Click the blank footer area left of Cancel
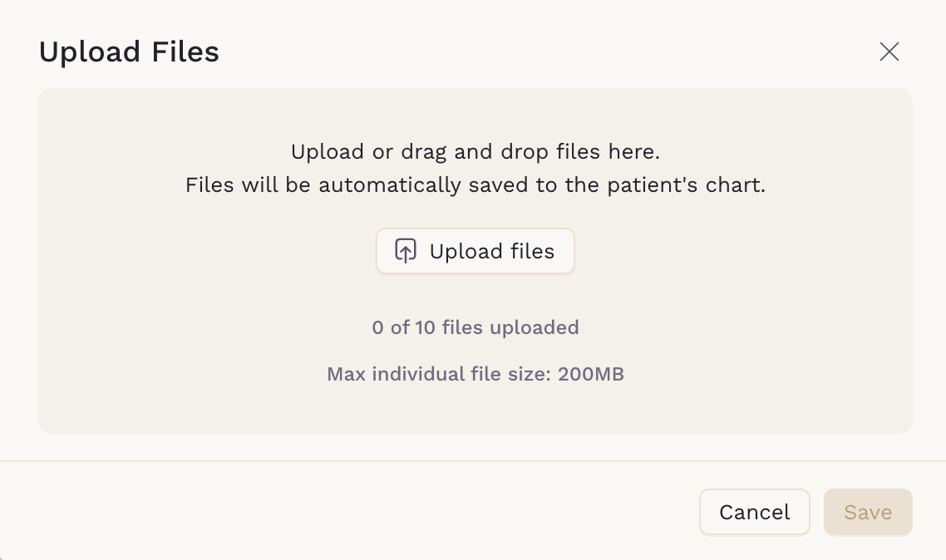Viewport: 946px width, 560px height. pos(350,512)
